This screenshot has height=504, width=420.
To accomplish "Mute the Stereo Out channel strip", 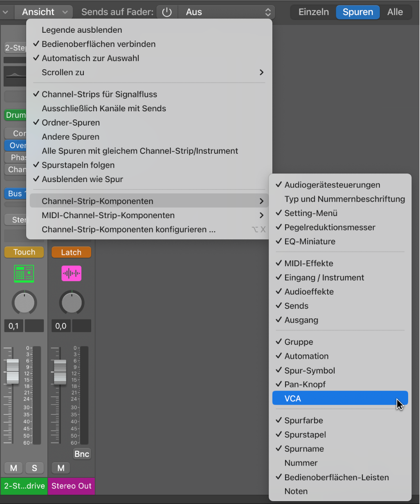I will pyautogui.click(x=61, y=468).
